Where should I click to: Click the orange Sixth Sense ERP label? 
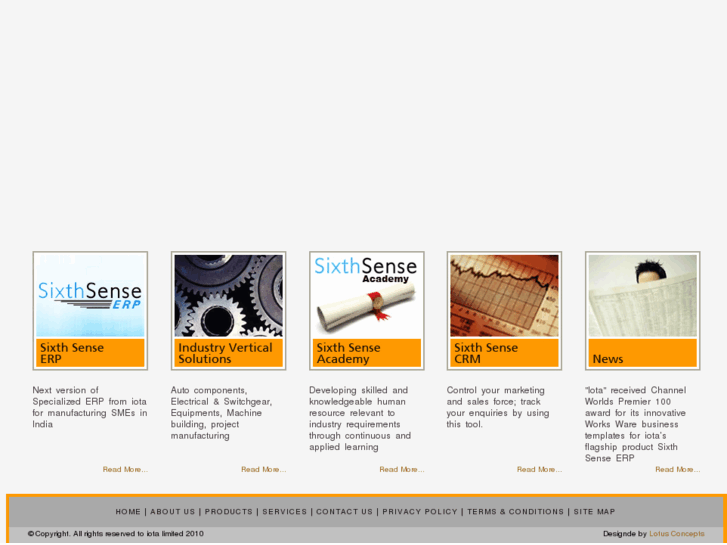[x=90, y=353]
